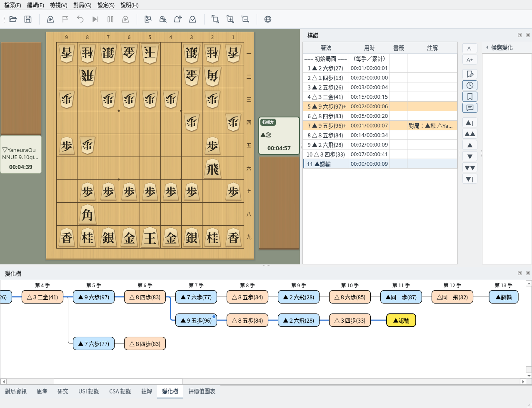The width and height of the screenshot is (532, 408).
Task: Select the ▲９五歩(96) node in the variation tree
Action: [x=196, y=321]
